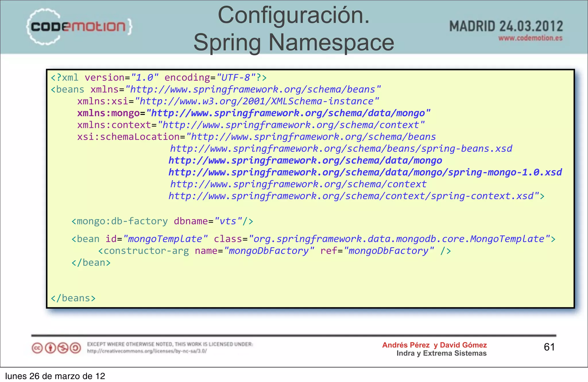588x382 pixels.
Task: Click the CC ShareAlike icon
Action: click(x=76, y=348)
